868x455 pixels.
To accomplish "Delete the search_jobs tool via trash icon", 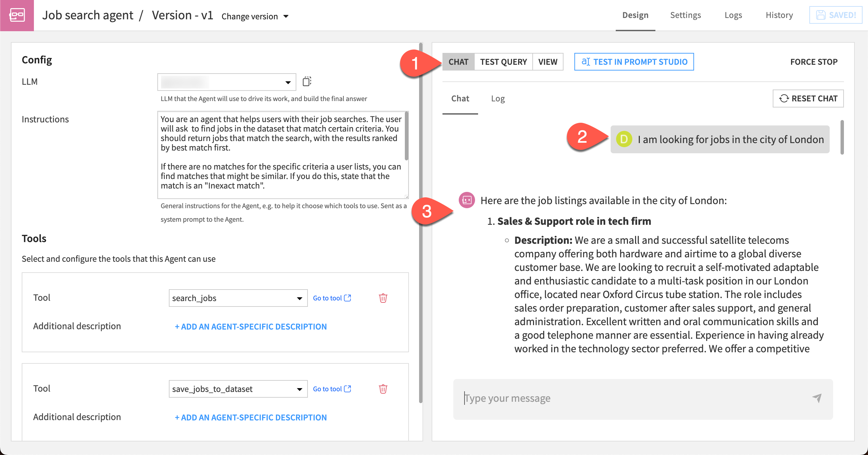I will [383, 298].
